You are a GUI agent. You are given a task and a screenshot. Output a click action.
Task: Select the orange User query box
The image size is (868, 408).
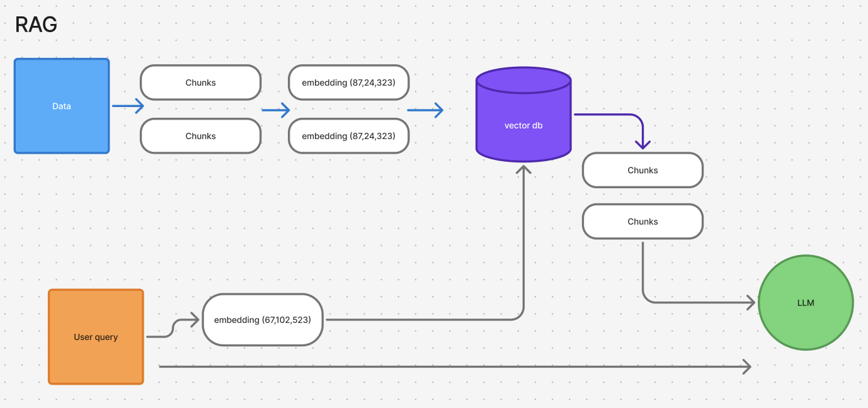[96, 337]
